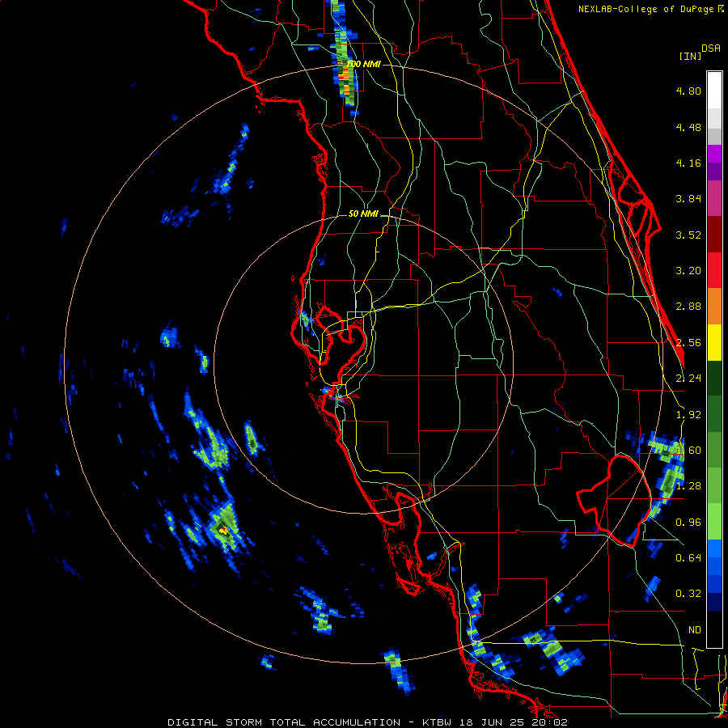The height and width of the screenshot is (728, 728).
Task: Select the 4.80 legend value
Action: (688, 91)
